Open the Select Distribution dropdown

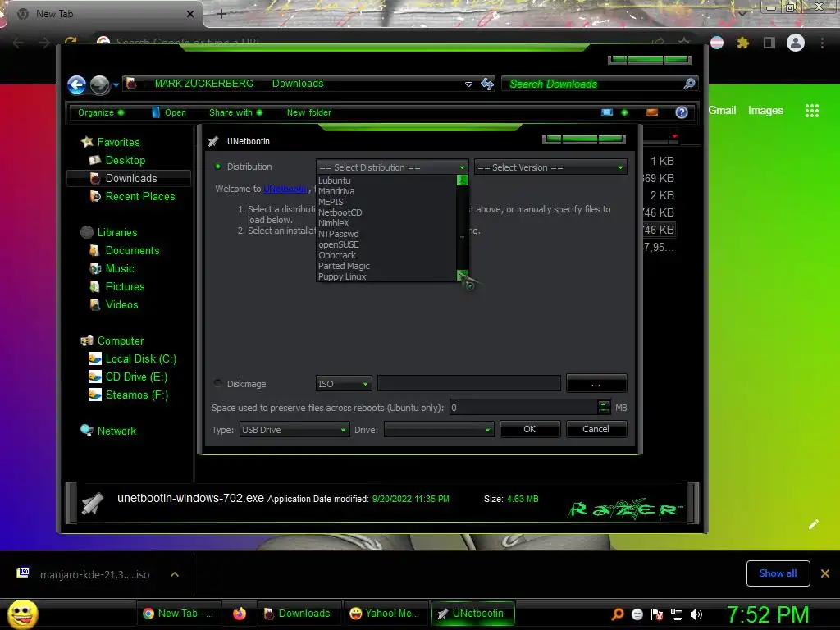pos(392,167)
